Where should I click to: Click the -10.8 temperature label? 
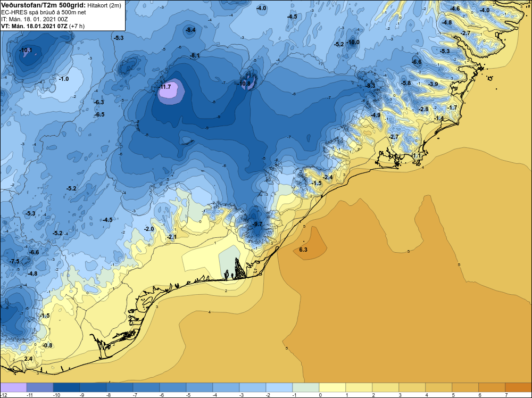(x=244, y=84)
